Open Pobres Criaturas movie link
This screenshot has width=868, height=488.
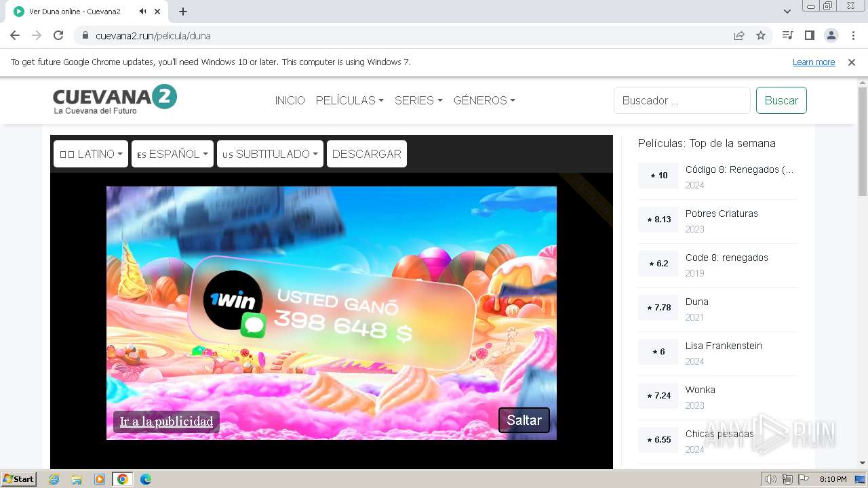(x=722, y=213)
